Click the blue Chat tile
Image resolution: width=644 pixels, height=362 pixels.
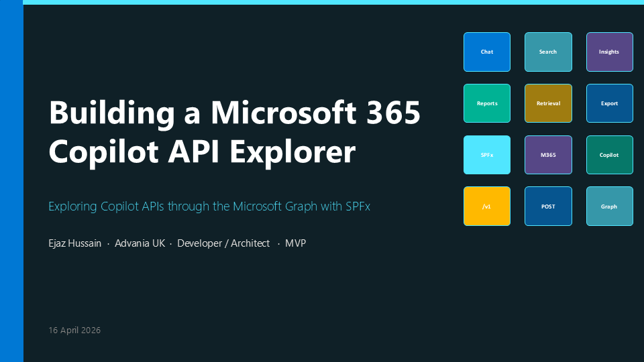point(487,52)
